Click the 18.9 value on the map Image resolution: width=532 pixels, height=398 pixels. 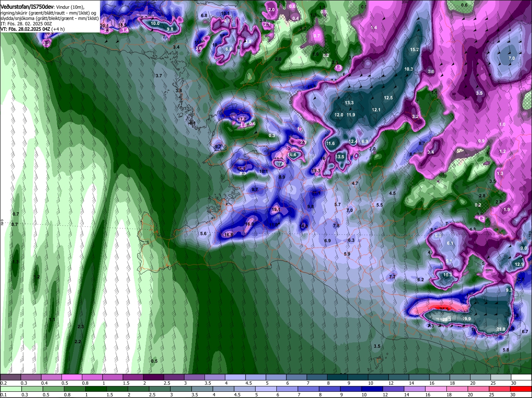123,25
